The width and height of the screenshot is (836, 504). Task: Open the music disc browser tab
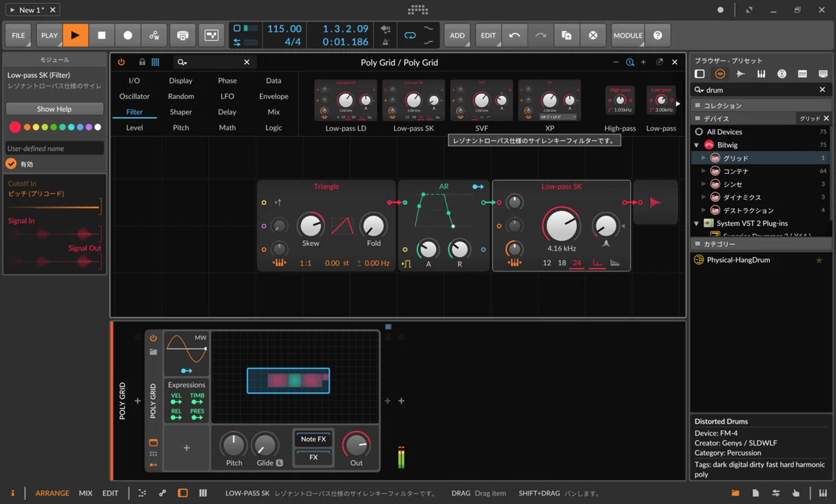pos(782,74)
